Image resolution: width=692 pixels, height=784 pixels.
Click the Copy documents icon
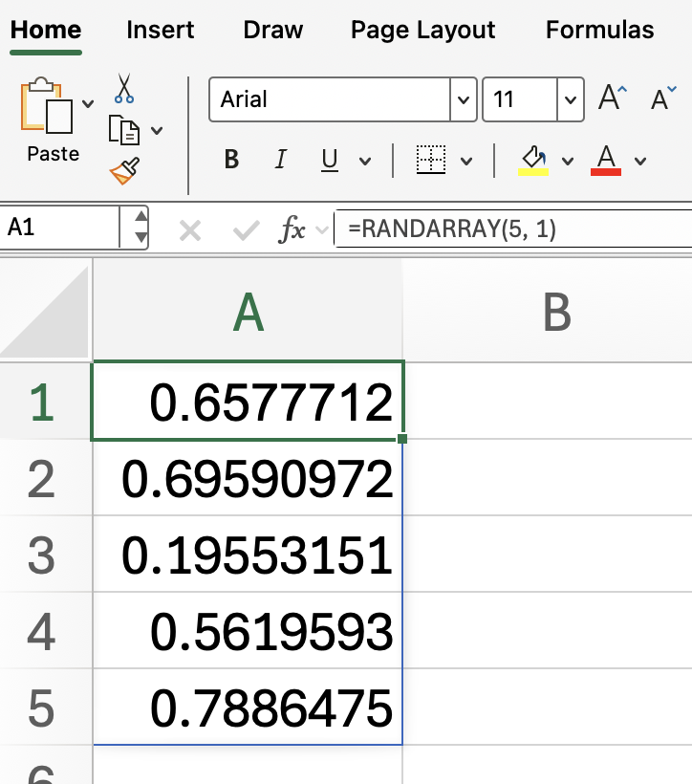[x=124, y=129]
